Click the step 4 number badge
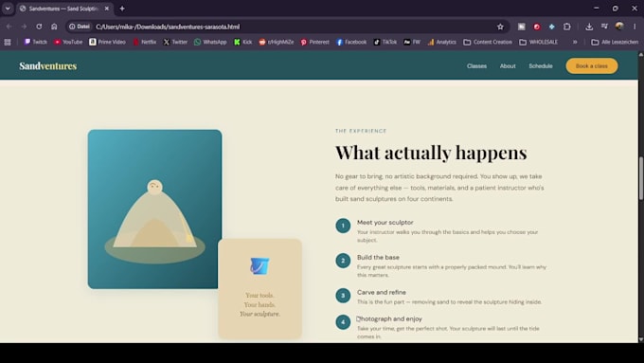The height and width of the screenshot is (363, 644). click(343, 322)
